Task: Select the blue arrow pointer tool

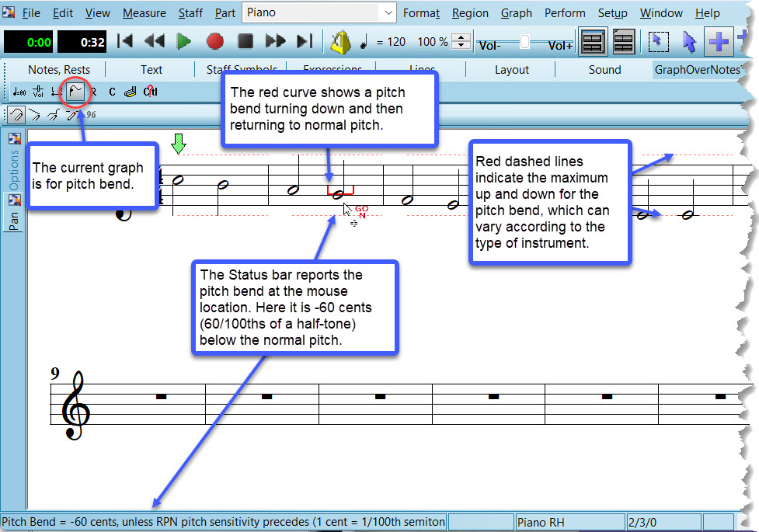Action: [x=688, y=42]
